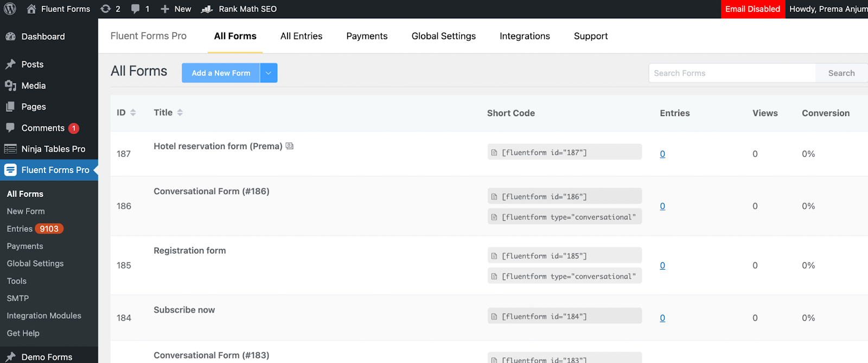Click the WordPress logo icon
The image size is (868, 363).
click(10, 9)
